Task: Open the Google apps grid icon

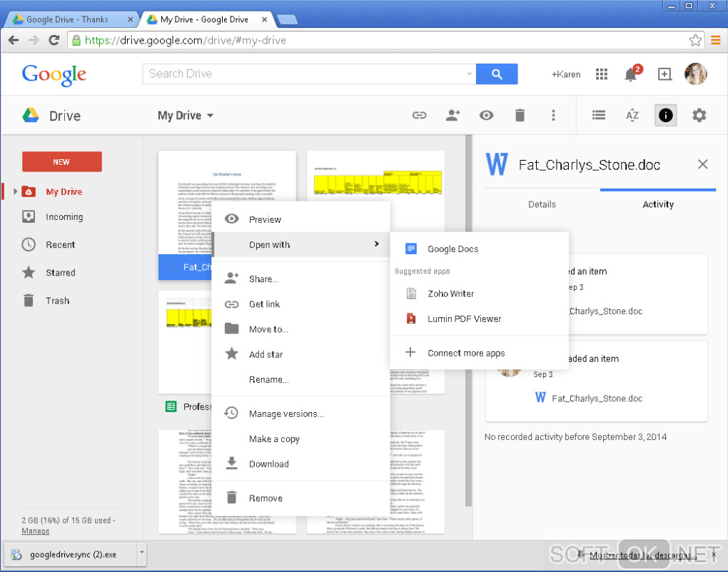Action: (601, 74)
